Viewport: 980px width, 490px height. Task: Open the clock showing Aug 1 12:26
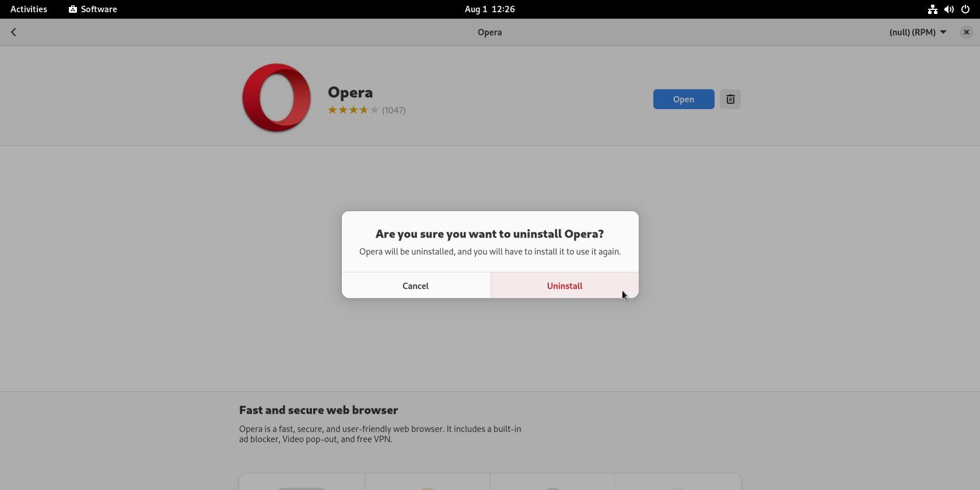point(490,9)
